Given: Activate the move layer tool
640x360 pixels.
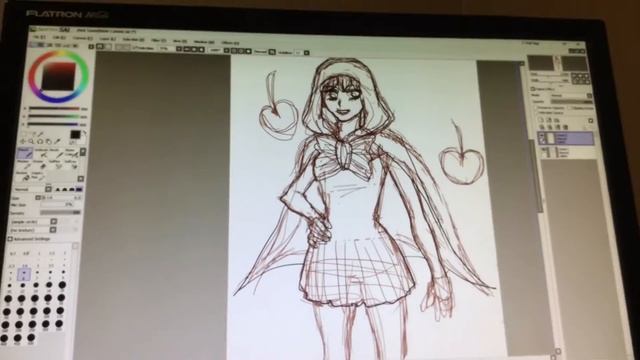Looking at the screenshot, I should click(24, 142).
